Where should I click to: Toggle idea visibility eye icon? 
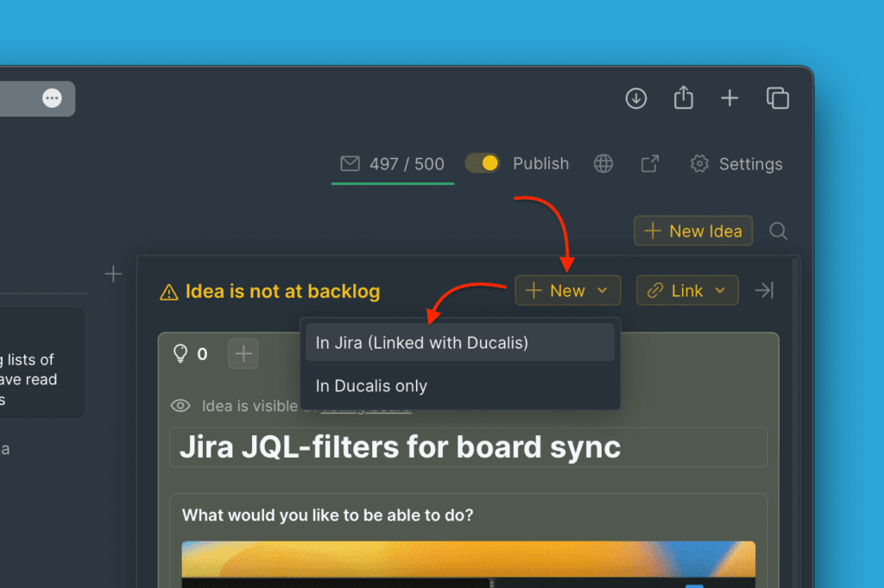tap(180, 406)
